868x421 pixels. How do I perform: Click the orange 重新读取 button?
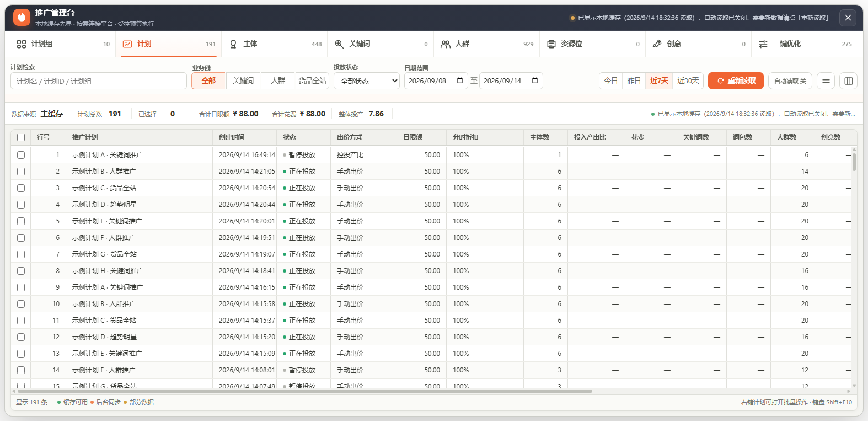pos(736,81)
